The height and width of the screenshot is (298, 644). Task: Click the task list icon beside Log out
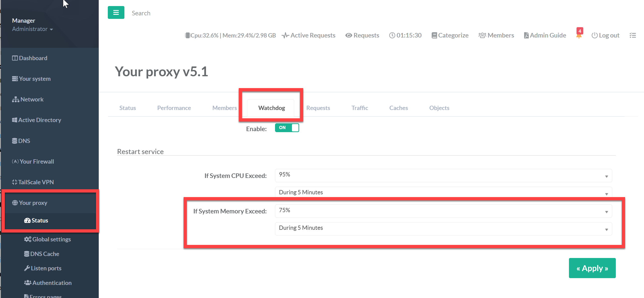click(x=633, y=35)
